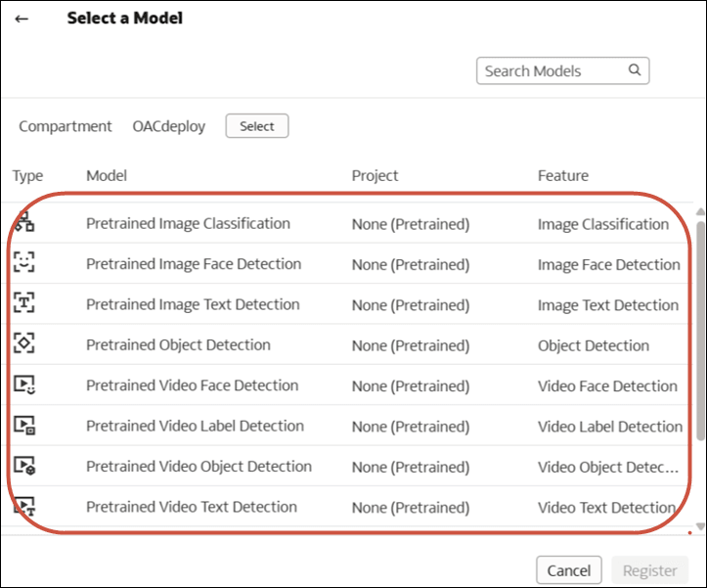Image resolution: width=707 pixels, height=588 pixels.
Task: Sort by the Model column header
Action: tap(107, 176)
